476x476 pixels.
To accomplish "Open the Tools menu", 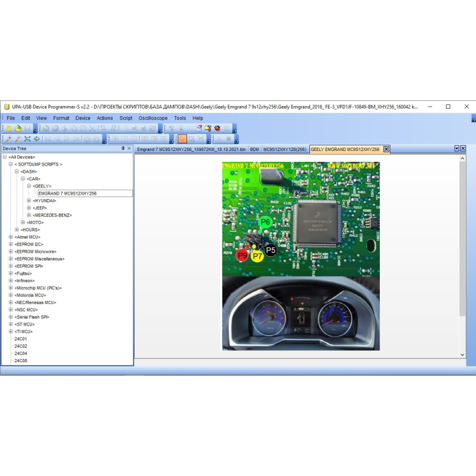I will tap(180, 118).
